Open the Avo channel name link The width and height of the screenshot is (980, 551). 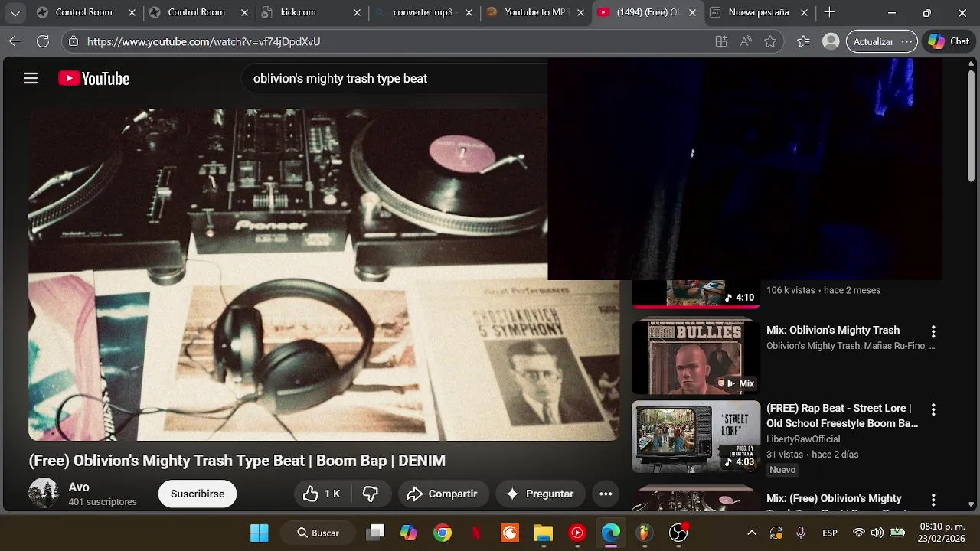pos(79,487)
